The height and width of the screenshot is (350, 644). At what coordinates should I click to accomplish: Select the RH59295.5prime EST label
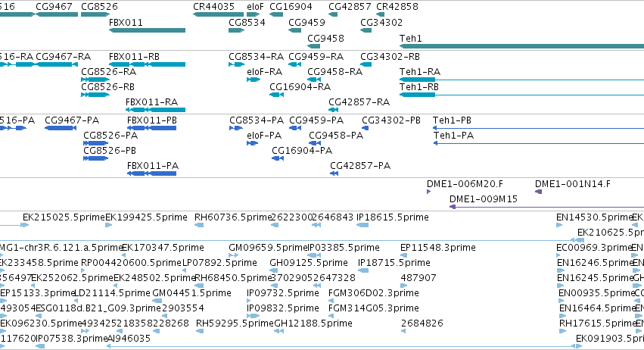(x=235, y=324)
